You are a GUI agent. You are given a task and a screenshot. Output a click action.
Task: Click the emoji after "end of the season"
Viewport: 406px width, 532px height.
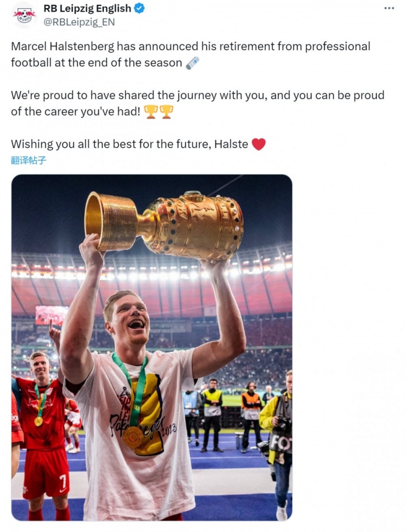click(193, 63)
